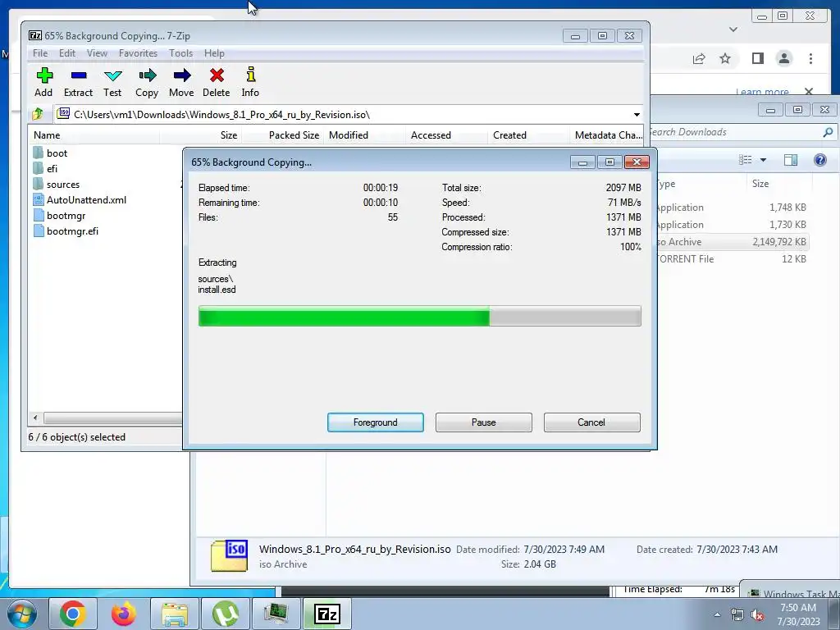840x630 pixels.
Task: Click the Learn more link in Chrome
Action: point(762,92)
